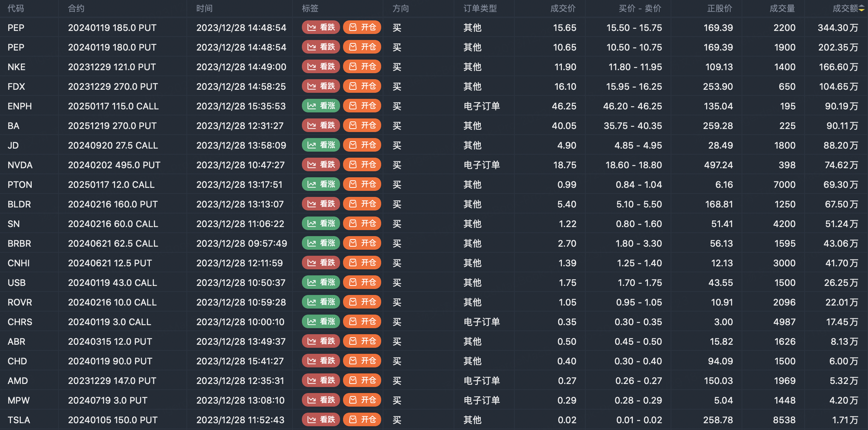This screenshot has width=868, height=430.
Task: Click the 看跌 tag in BLDR row
Action: click(x=321, y=204)
